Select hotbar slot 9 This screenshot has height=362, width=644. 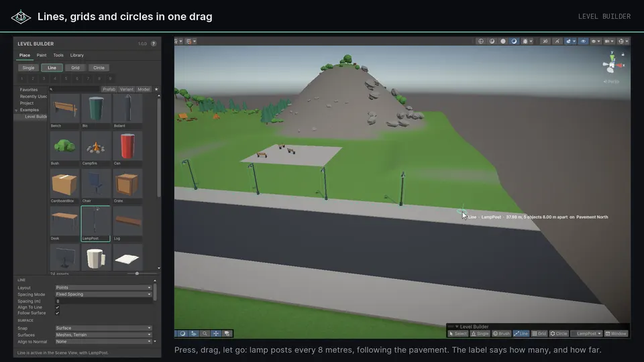[x=110, y=78]
